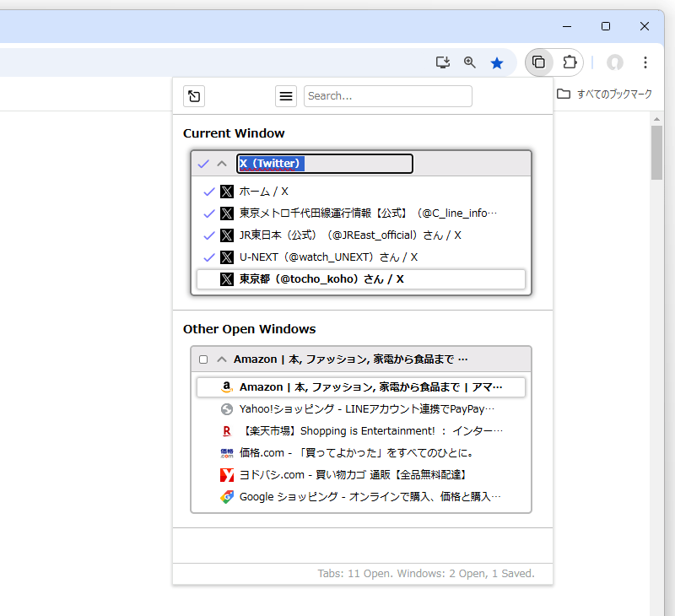The image size is (675, 616).
Task: Click the Amazon window header title
Action: [350, 359]
